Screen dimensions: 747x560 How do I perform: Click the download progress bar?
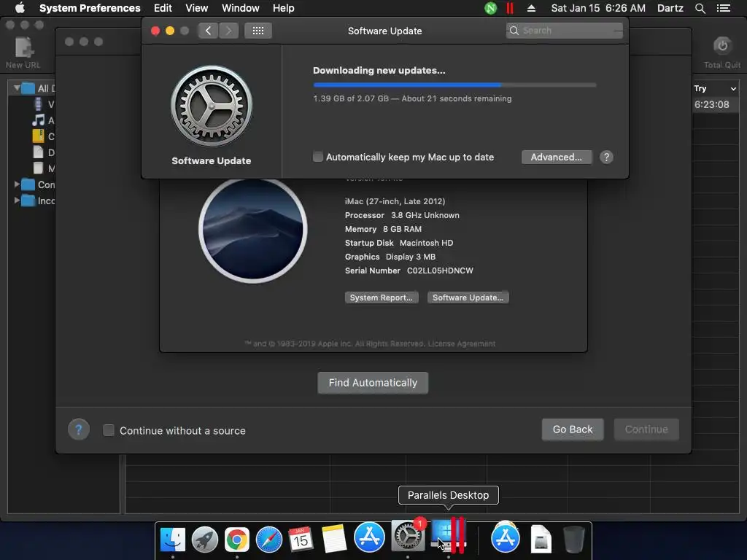click(x=454, y=85)
